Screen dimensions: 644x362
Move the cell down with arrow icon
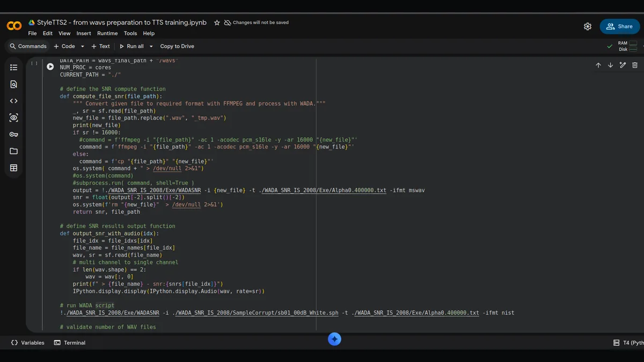pyautogui.click(x=610, y=65)
